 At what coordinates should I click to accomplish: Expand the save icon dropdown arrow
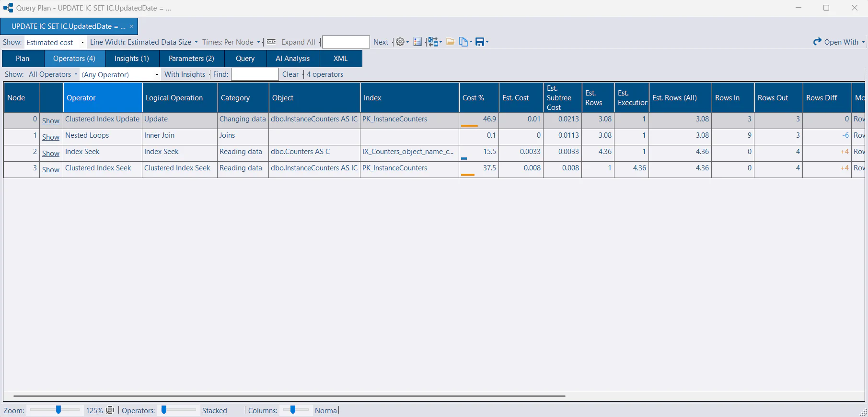tap(487, 42)
